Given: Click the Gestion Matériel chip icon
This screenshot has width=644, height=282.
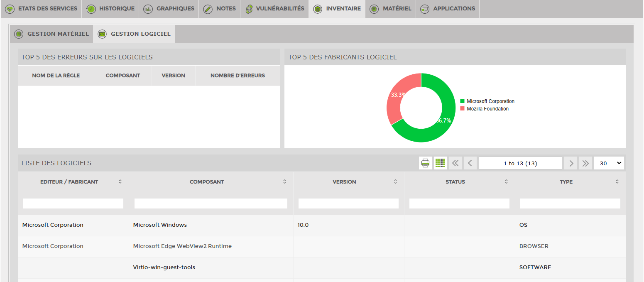Looking at the screenshot, I should point(19,34).
